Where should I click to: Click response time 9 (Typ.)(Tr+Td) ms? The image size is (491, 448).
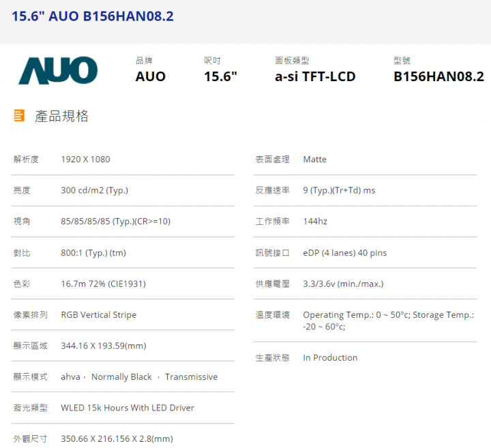(x=339, y=190)
